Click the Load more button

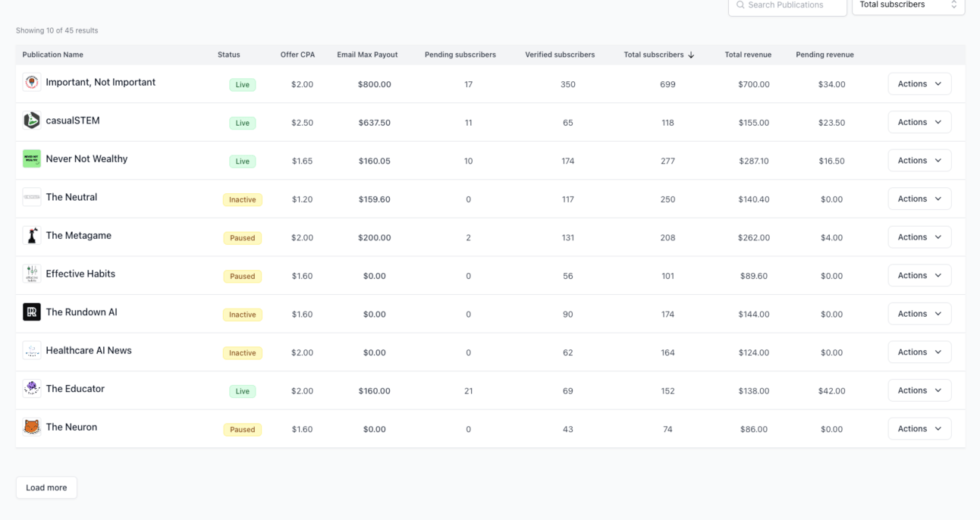point(46,487)
